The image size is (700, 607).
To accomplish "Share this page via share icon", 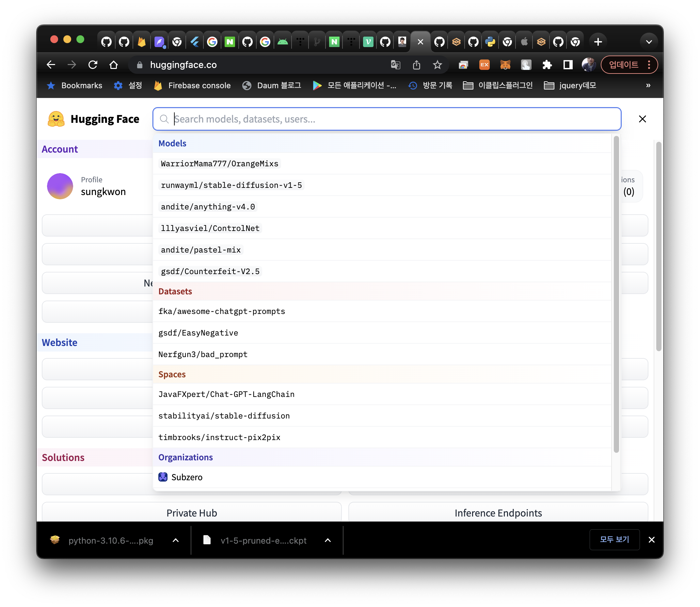I will coord(416,65).
